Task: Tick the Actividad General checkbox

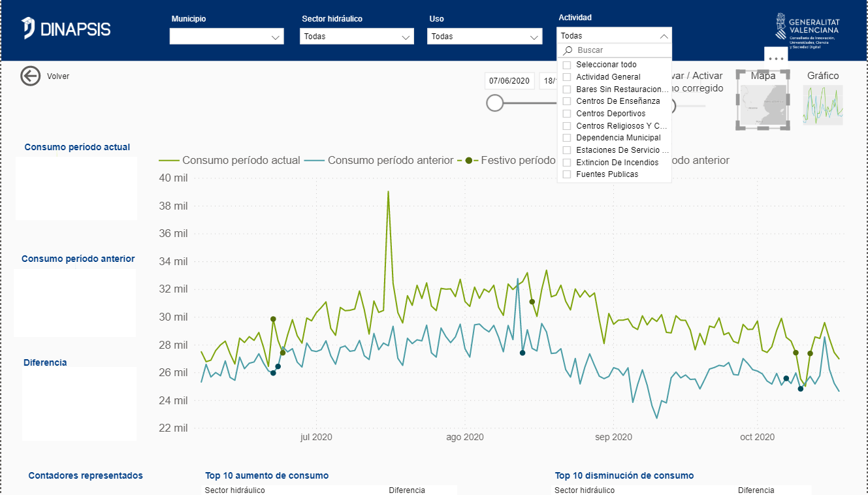Action: (567, 77)
